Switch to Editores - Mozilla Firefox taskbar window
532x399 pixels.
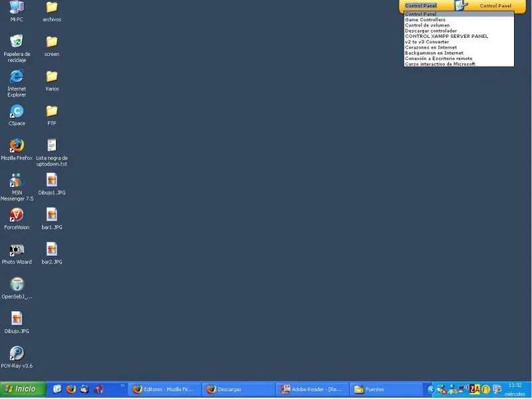tap(164, 389)
